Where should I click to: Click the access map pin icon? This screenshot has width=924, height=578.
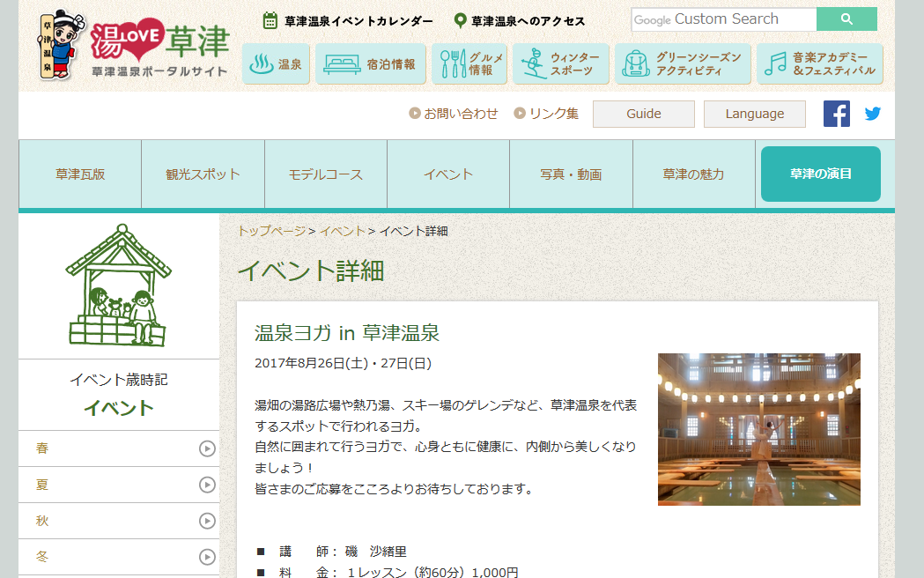tap(460, 20)
